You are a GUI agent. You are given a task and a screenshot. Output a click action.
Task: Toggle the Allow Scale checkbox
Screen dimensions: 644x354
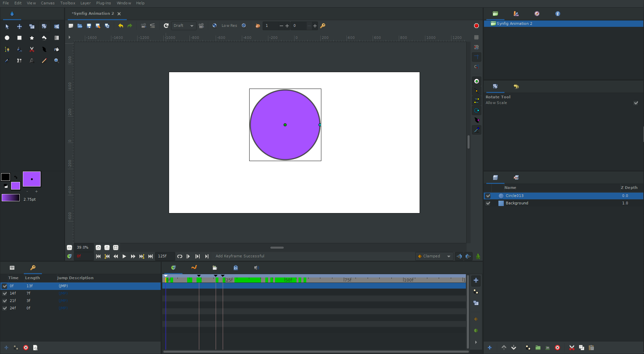636,103
